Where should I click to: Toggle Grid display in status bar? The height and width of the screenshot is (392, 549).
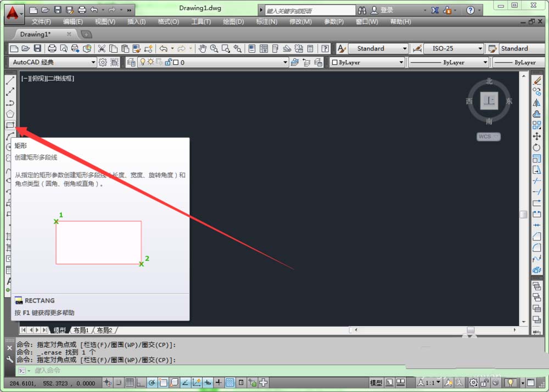pyautogui.click(x=130, y=383)
